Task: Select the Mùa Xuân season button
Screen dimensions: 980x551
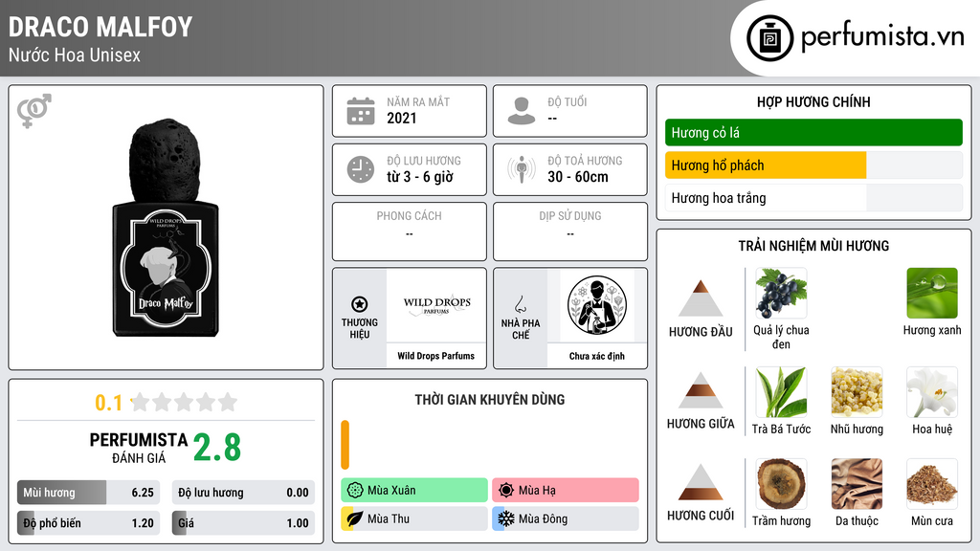Action: [x=414, y=491]
